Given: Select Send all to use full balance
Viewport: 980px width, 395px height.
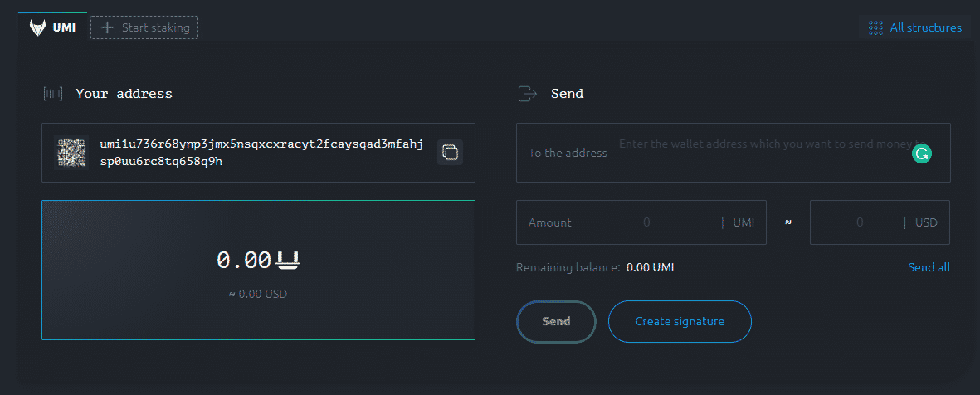Looking at the screenshot, I should click(929, 267).
